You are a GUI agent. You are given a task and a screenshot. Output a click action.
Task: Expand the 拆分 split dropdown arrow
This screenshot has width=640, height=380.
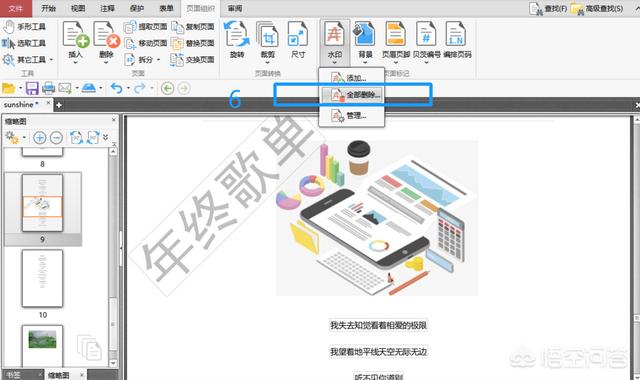[x=158, y=60]
